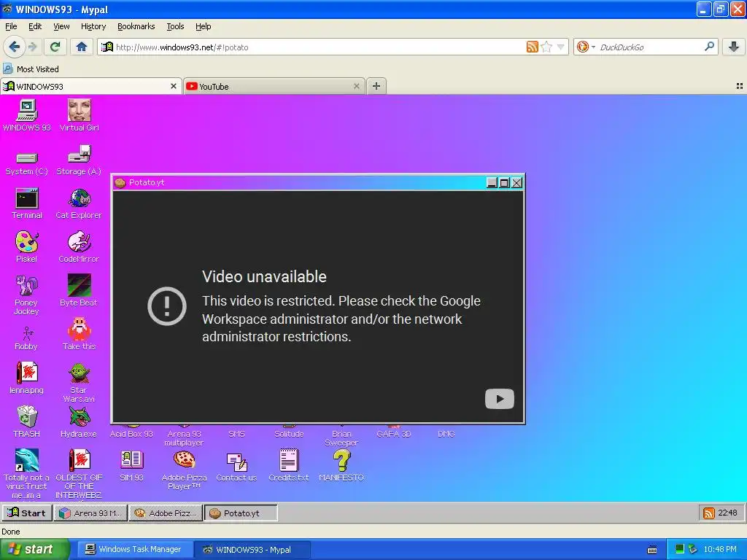Select Potato.yt in Windows 93 taskbar
The width and height of the screenshot is (747, 560).
(x=241, y=513)
